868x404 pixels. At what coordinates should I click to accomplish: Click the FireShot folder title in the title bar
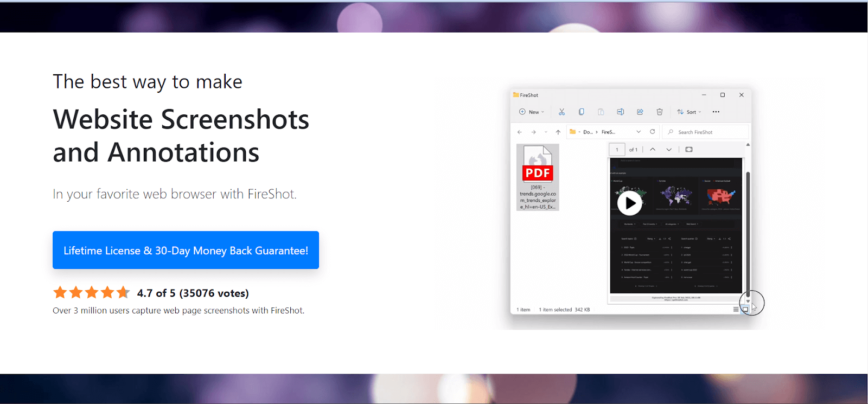tap(529, 95)
